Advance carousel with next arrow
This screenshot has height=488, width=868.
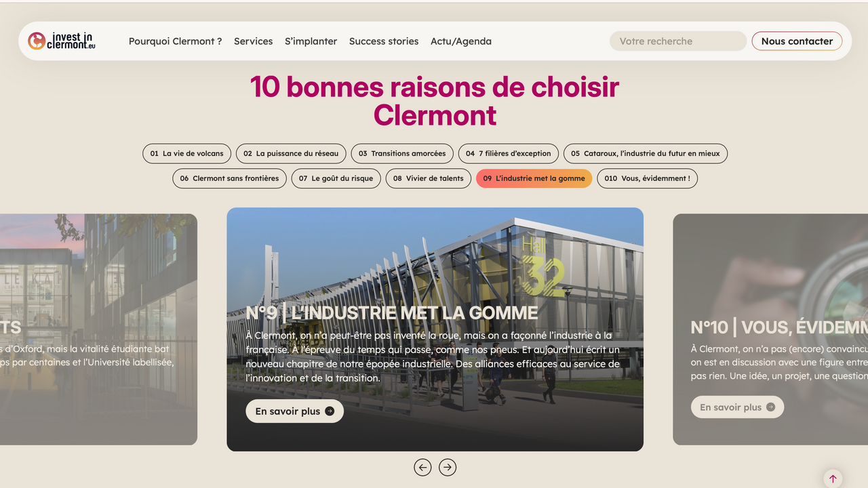click(448, 467)
